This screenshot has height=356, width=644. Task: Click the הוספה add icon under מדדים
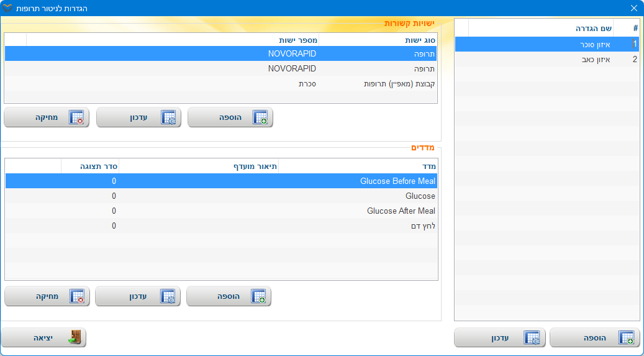click(258, 297)
